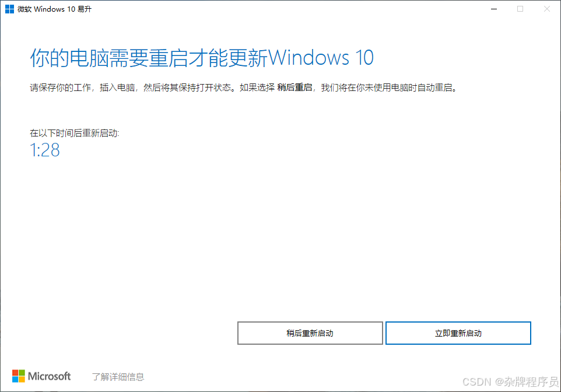The width and height of the screenshot is (561, 392).
Task: Open the 了解详细信息 link
Action: click(118, 377)
